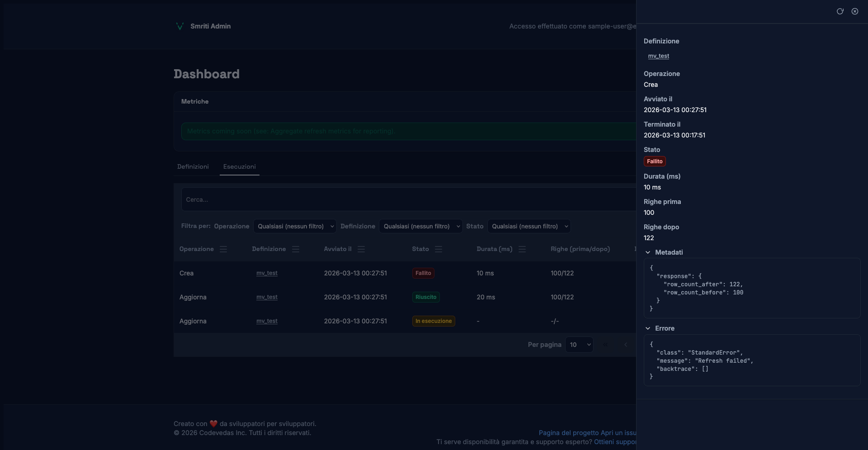Open the Avviato il column menu icon
Image resolution: width=868 pixels, height=450 pixels.
point(361,249)
